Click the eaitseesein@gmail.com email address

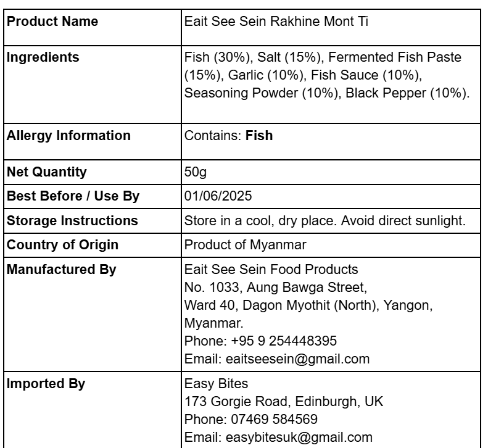click(297, 359)
